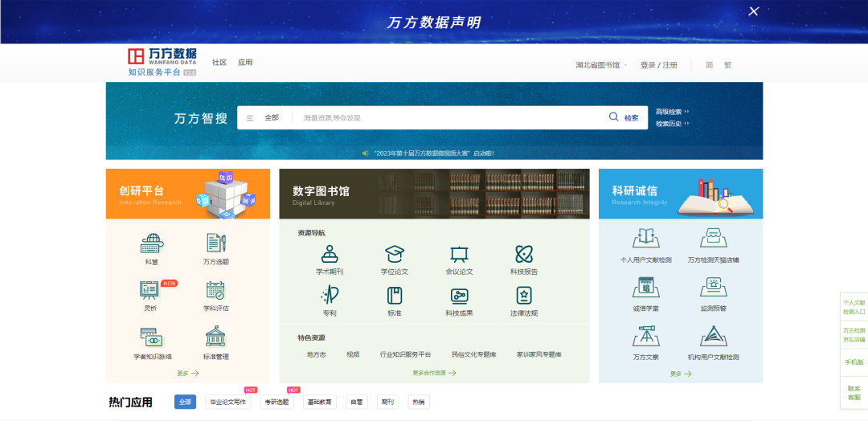
Task: Click the 第十届万方数据微视频大赛 announcement
Action: pyautogui.click(x=434, y=153)
